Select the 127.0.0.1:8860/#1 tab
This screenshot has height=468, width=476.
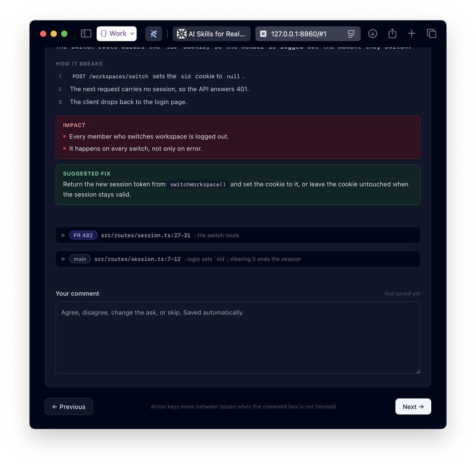tap(308, 34)
